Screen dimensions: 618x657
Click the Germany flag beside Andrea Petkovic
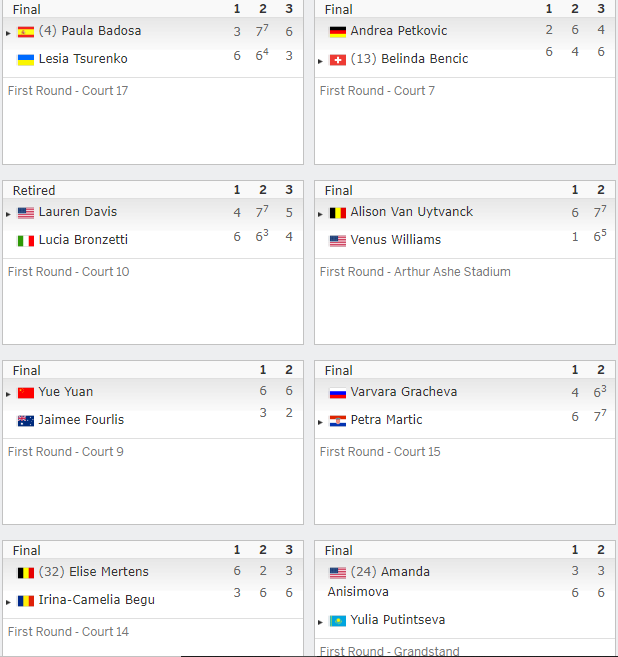coord(338,32)
